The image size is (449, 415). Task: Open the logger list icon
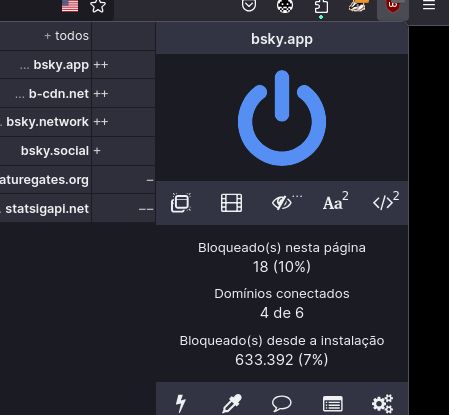(333, 404)
